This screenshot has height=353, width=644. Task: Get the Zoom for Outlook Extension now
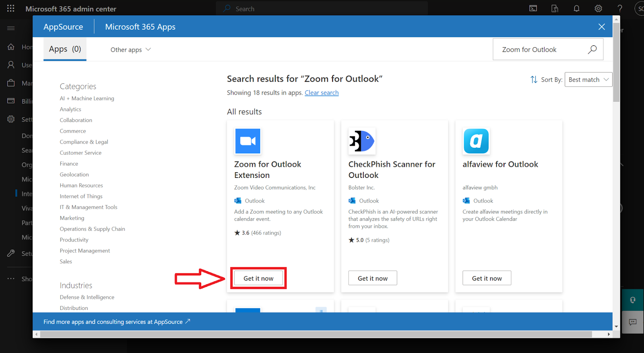point(258,278)
